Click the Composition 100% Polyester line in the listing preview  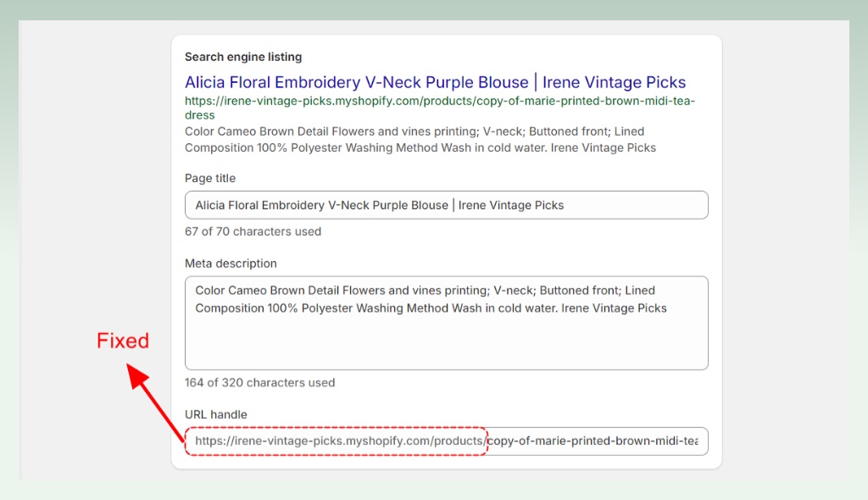click(x=420, y=147)
